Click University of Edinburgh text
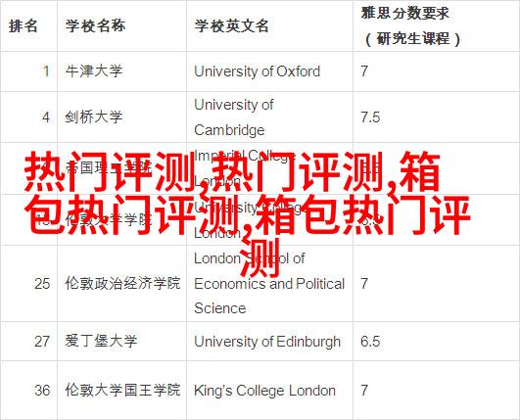 tap(267, 342)
